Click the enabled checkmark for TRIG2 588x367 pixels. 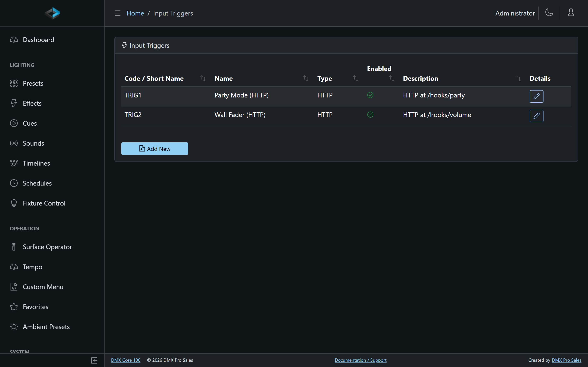370,115
